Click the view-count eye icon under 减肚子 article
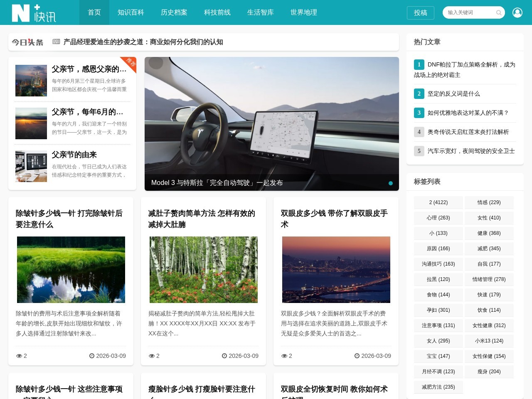Screen dimensions: 532x399 tap(152, 356)
